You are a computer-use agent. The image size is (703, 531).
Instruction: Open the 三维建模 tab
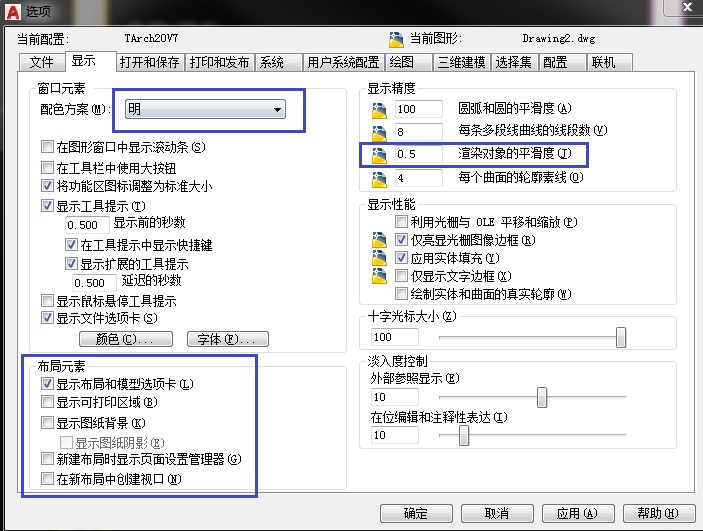pos(462,62)
